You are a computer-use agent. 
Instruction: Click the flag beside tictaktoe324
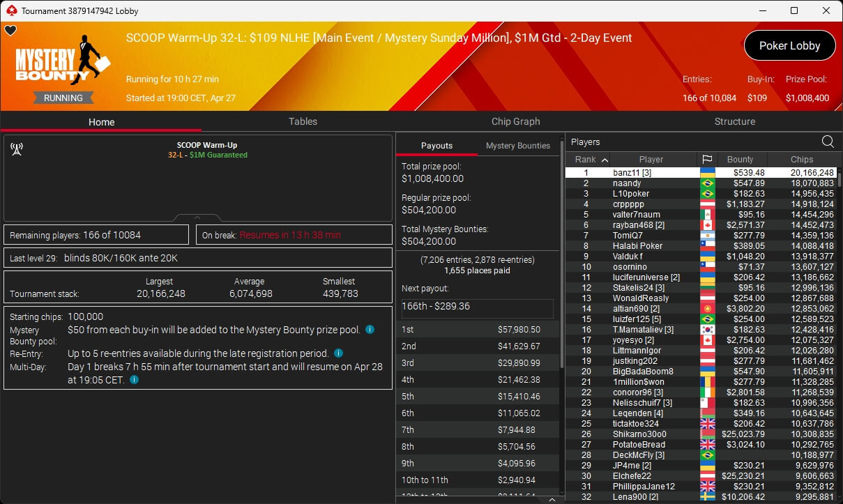707,424
